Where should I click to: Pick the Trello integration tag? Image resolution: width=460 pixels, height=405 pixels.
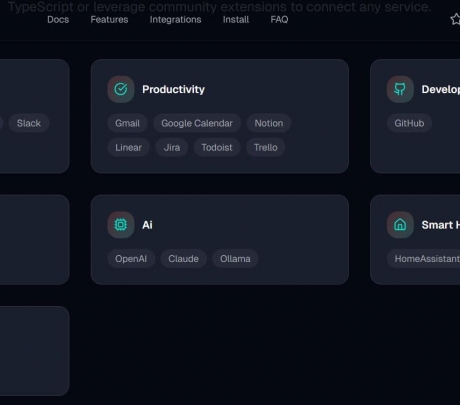click(x=265, y=147)
